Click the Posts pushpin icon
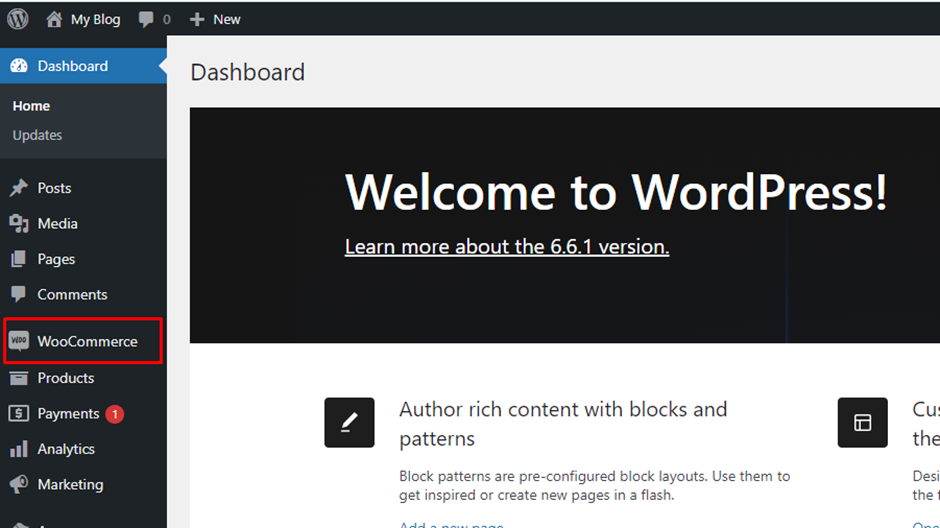 (19, 188)
